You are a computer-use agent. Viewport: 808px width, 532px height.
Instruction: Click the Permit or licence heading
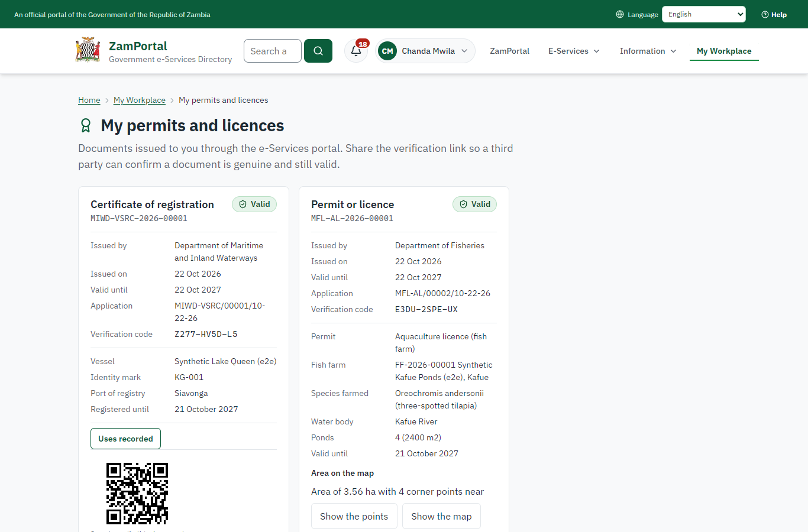[x=353, y=205]
